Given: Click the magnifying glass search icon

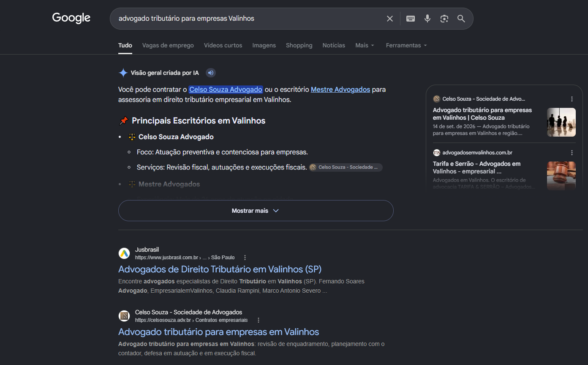Looking at the screenshot, I should tap(461, 19).
